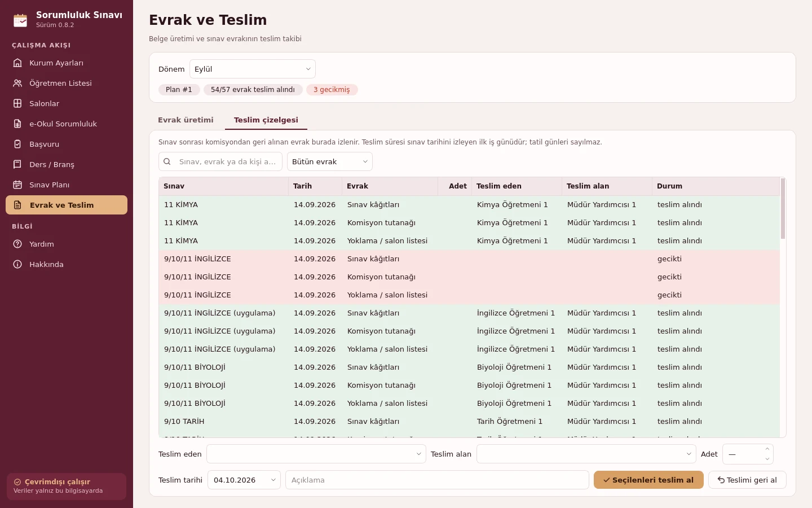This screenshot has height=508, width=812.
Task: Click the Ders / Branş book icon
Action: pos(17,164)
